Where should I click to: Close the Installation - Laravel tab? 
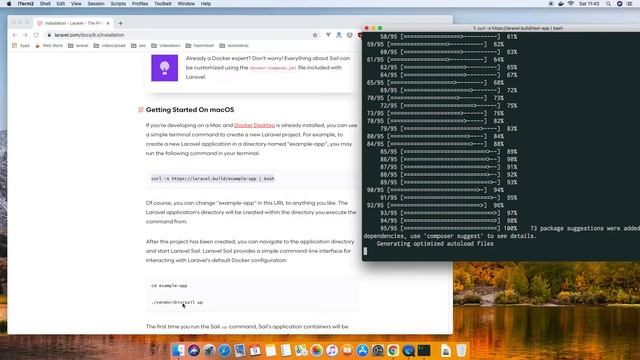tap(108, 23)
